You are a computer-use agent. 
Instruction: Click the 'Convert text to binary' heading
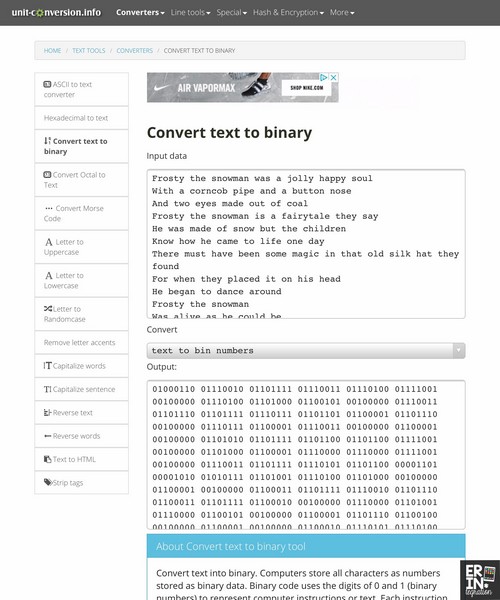pyautogui.click(x=230, y=133)
